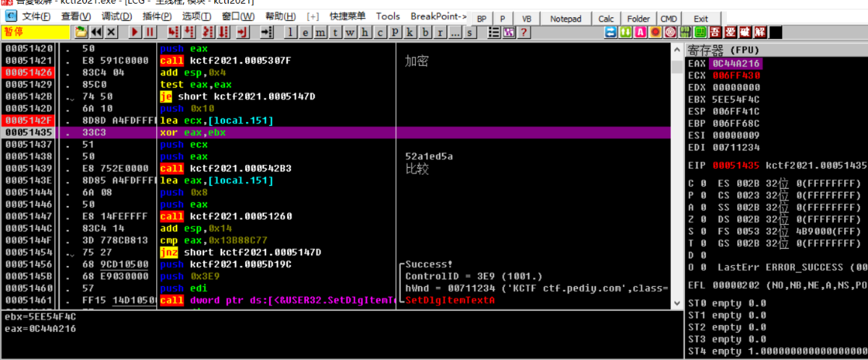Open the 窗口(W) menu
This screenshot has width=868, height=360.
click(x=238, y=17)
